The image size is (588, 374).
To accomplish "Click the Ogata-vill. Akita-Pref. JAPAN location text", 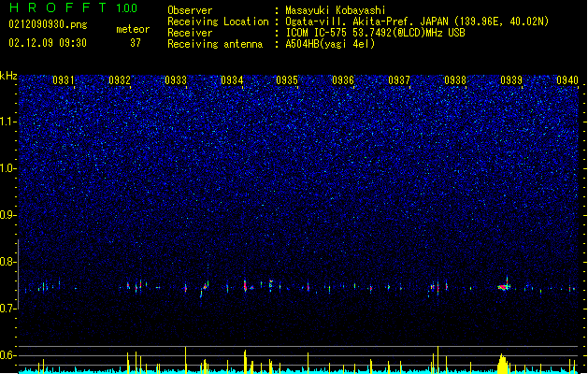I will tap(417, 22).
